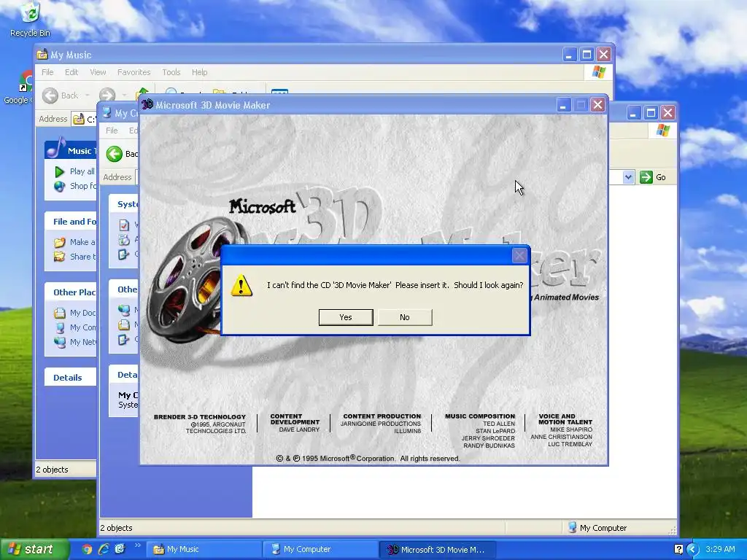Image resolution: width=747 pixels, height=560 pixels.
Task: Click Add or remove programs icon
Action: pos(124,239)
